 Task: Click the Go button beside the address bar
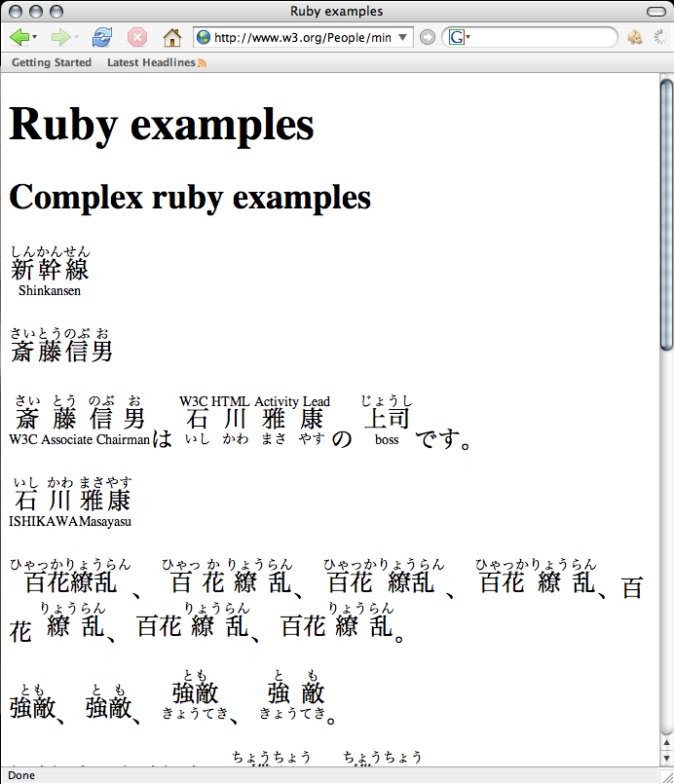(427, 37)
